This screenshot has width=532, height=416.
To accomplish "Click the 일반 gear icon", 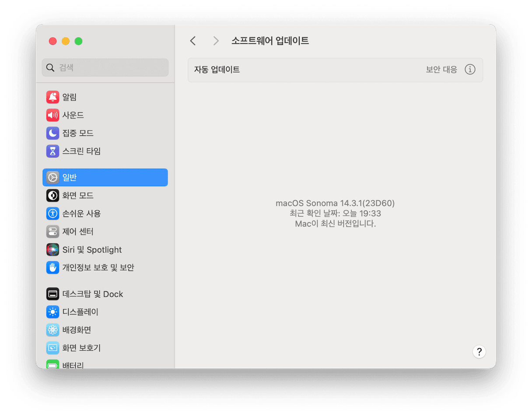I will 52,177.
